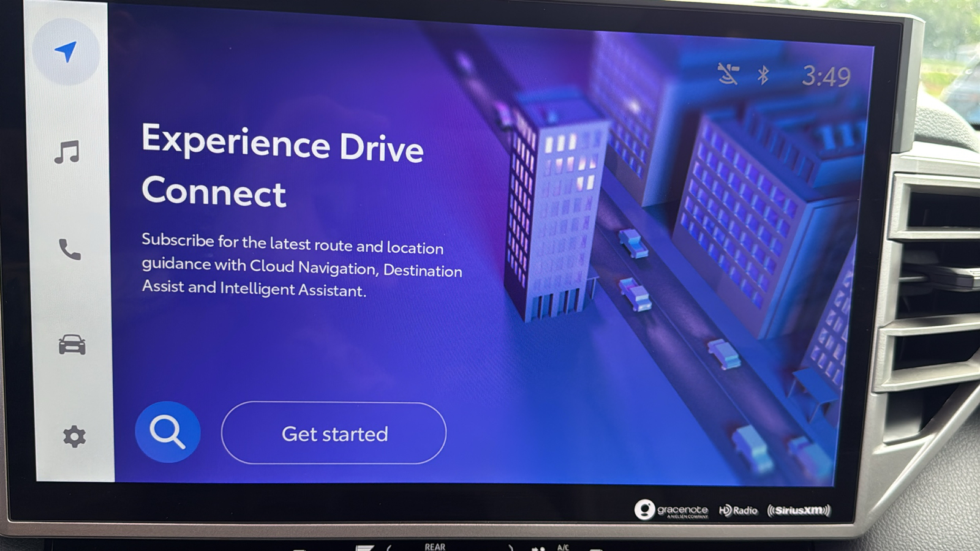Image resolution: width=980 pixels, height=551 pixels.
Task: Tap the Gracenote logo below screen
Action: (x=671, y=509)
